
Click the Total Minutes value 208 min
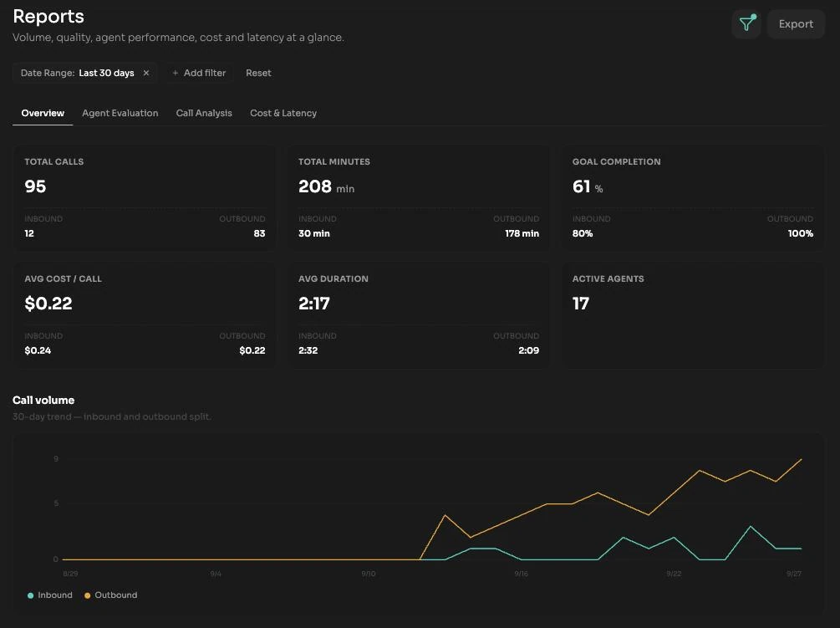tap(326, 186)
